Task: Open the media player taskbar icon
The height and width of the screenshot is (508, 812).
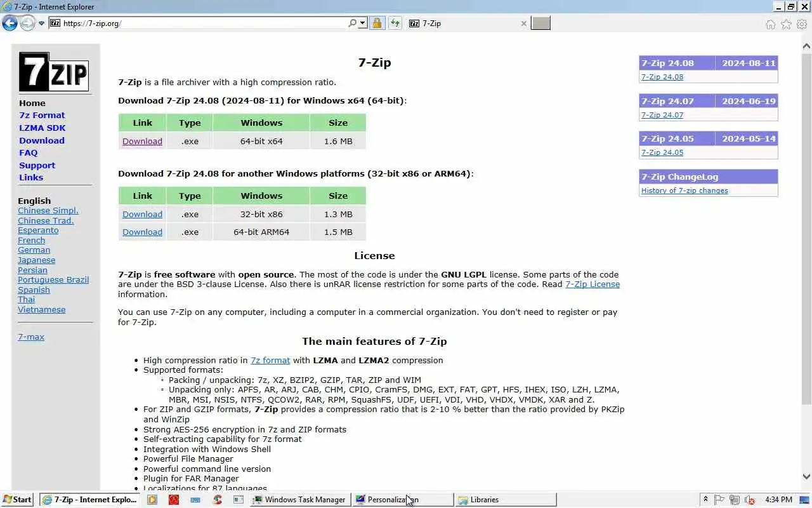Action: pyautogui.click(x=152, y=500)
